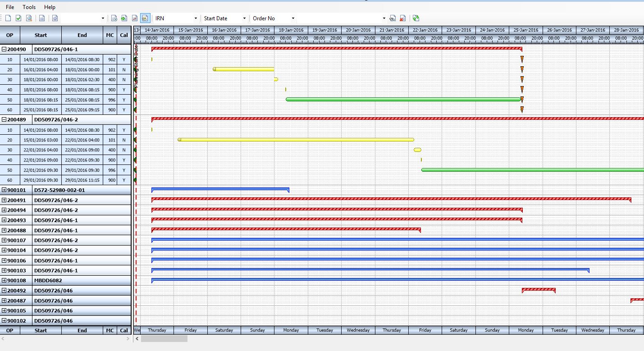Toggle the highlighted Gantt display icon
The width and height of the screenshot is (644, 351).
click(x=144, y=18)
